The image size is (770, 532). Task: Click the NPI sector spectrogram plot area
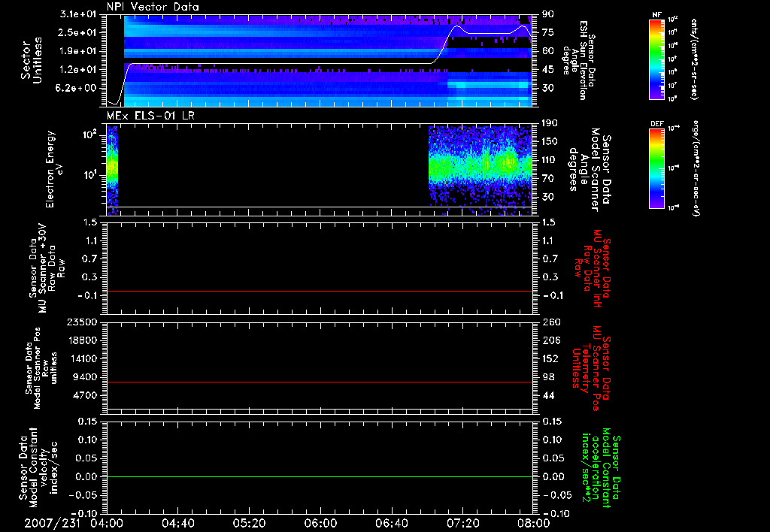[320, 60]
